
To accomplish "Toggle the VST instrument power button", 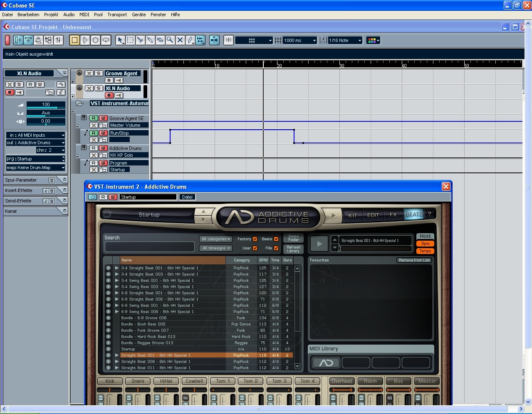I will 92,197.
